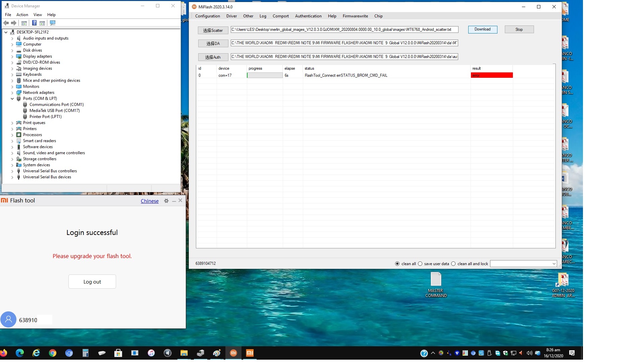Image resolution: width=644 pixels, height=362 pixels.
Task: Open View menu in Device Manager
Action: (x=38, y=15)
